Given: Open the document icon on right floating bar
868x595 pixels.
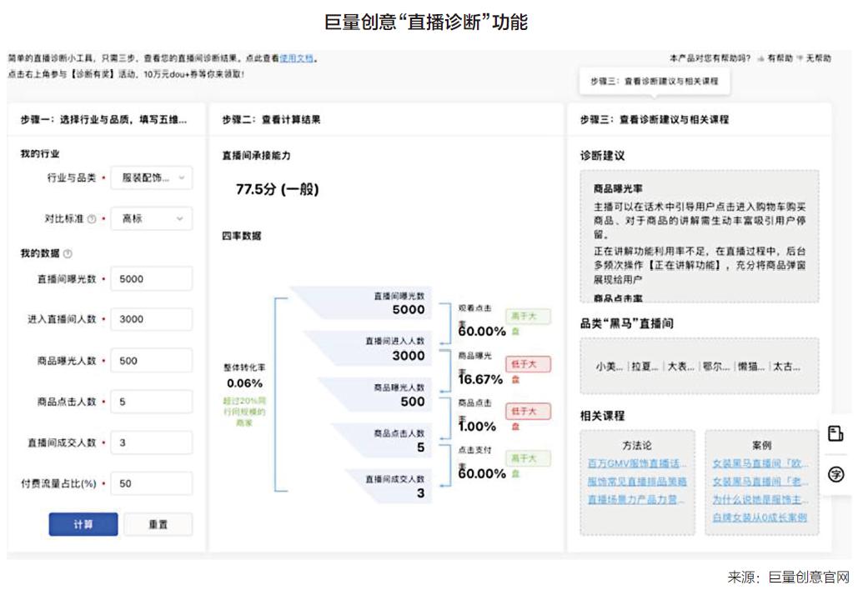Looking at the screenshot, I should (x=835, y=433).
